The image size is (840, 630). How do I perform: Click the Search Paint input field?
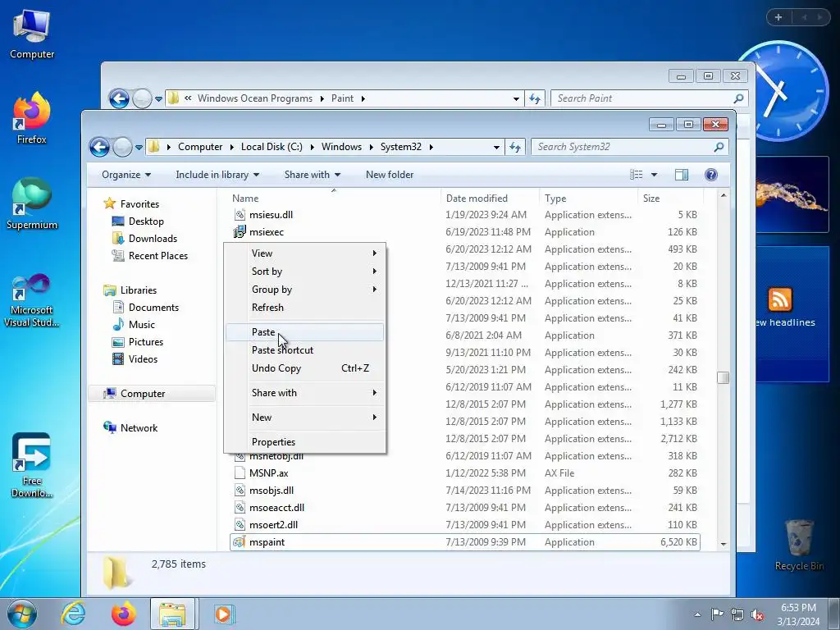[x=643, y=98]
